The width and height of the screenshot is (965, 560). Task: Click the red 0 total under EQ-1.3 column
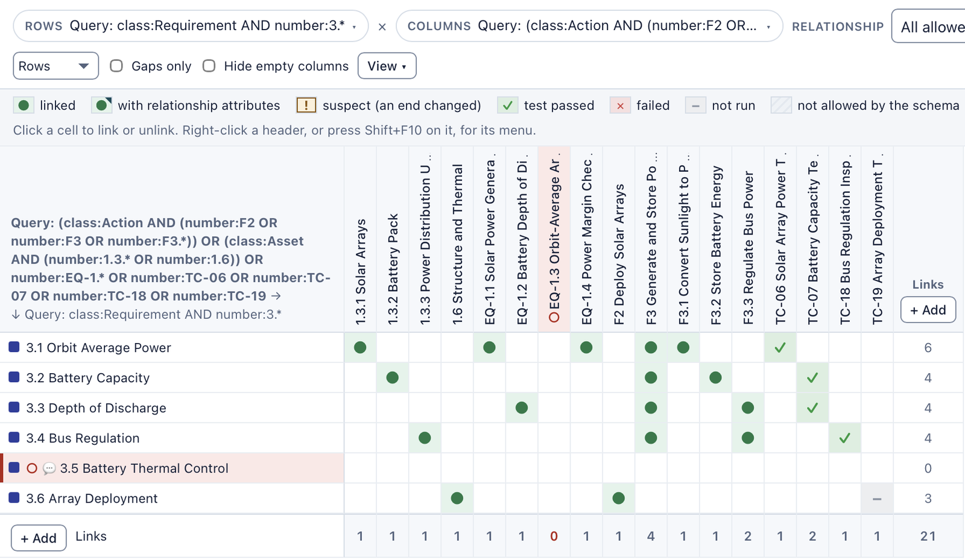[554, 536]
